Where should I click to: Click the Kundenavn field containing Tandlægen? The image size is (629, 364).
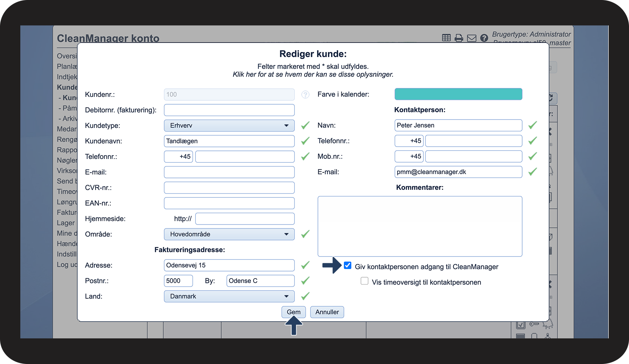coord(229,141)
